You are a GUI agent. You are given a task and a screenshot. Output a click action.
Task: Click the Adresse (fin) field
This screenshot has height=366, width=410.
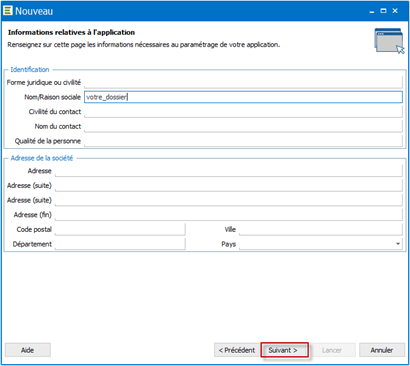point(228,215)
